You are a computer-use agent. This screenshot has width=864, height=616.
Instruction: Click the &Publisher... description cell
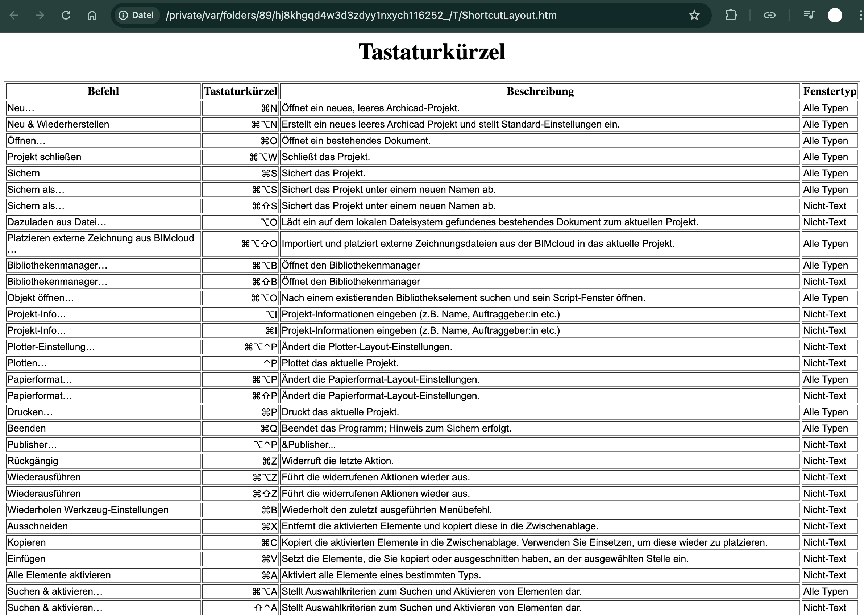coord(540,445)
